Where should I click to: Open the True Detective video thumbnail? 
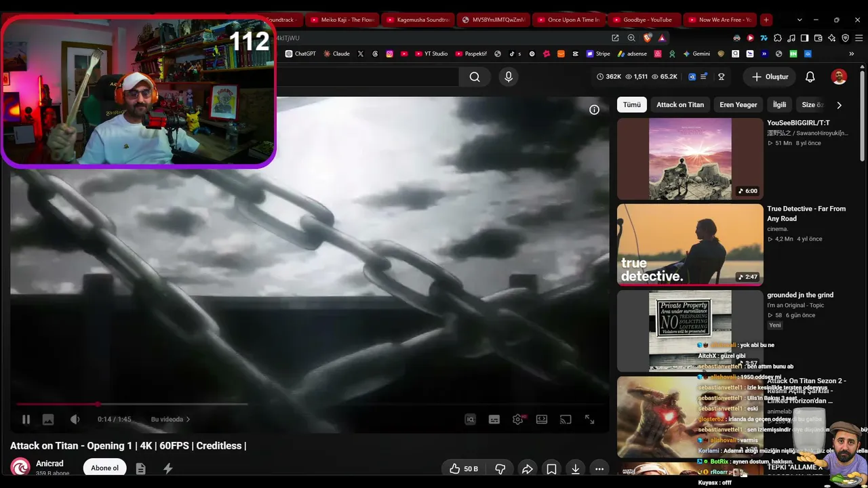point(690,245)
